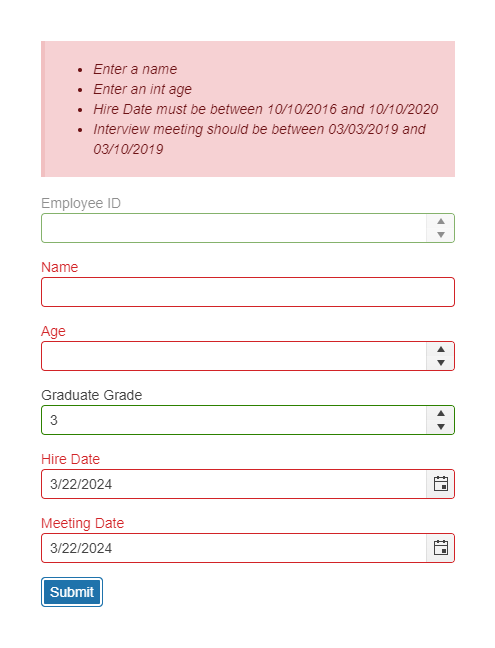Select the Hire Date range error message
495x648 pixels.
coord(266,109)
